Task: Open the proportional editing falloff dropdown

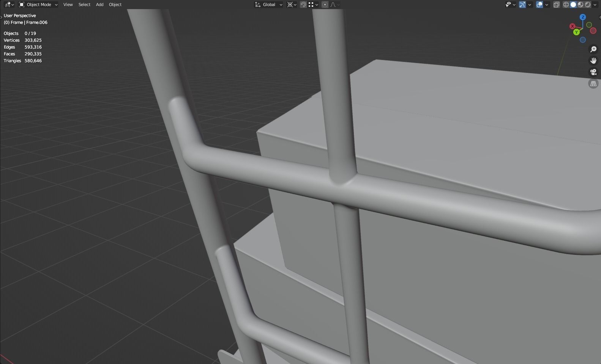Action: pos(335,5)
